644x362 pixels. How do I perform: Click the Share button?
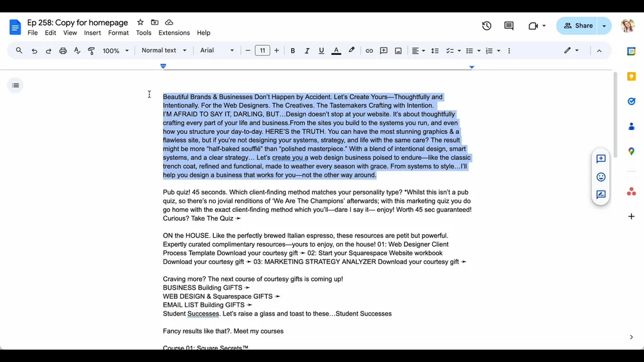coord(578,26)
